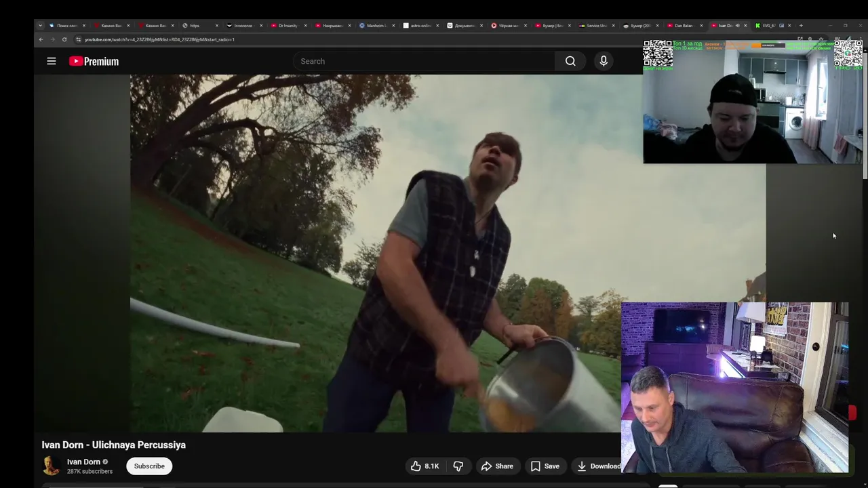The image size is (868, 488).
Task: Click the browser address bar URL
Action: point(159,39)
